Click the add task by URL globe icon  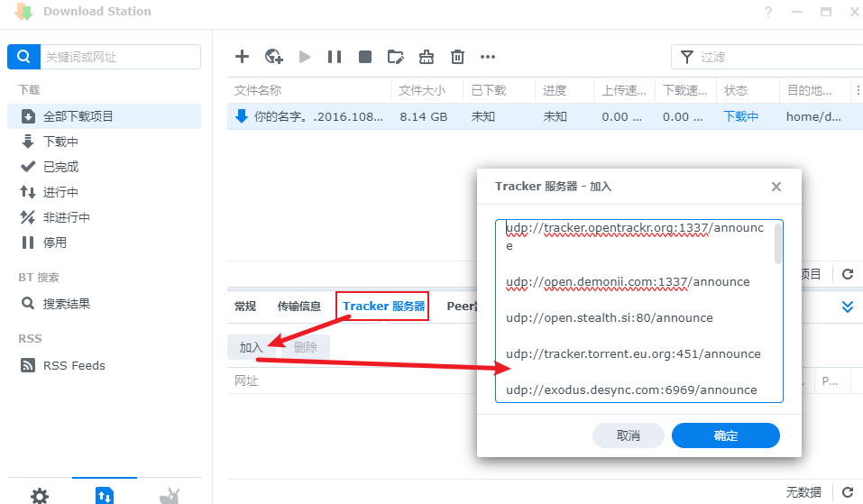273,56
